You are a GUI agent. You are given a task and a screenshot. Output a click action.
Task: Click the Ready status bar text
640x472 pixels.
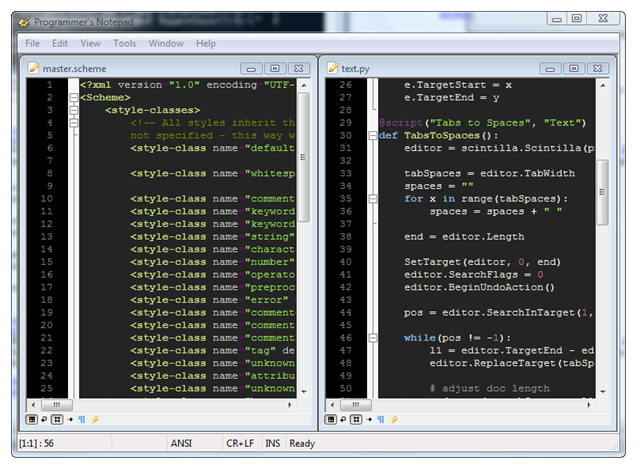pos(302,443)
